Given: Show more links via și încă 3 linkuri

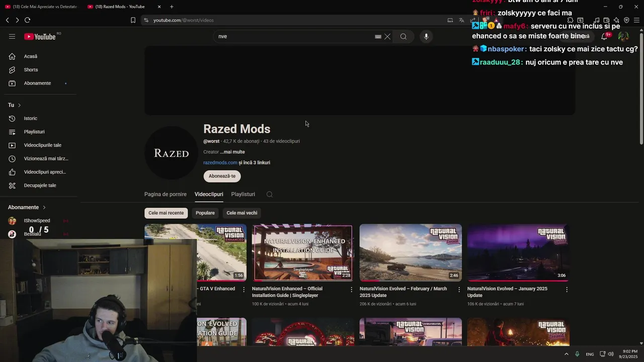Looking at the screenshot, I should (255, 162).
